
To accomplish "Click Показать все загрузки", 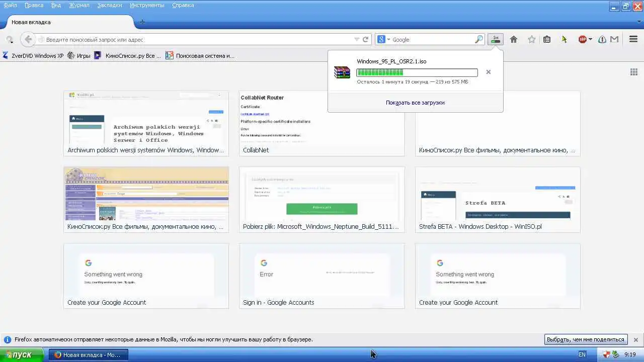I will (x=415, y=103).
